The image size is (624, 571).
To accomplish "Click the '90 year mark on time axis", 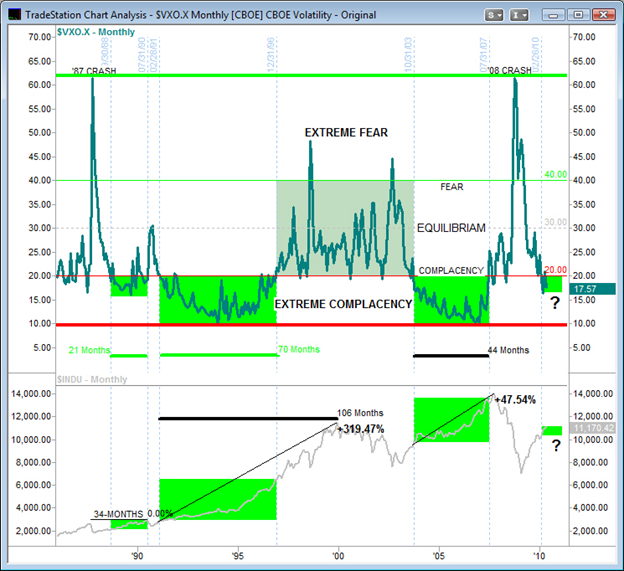I will tap(137, 555).
